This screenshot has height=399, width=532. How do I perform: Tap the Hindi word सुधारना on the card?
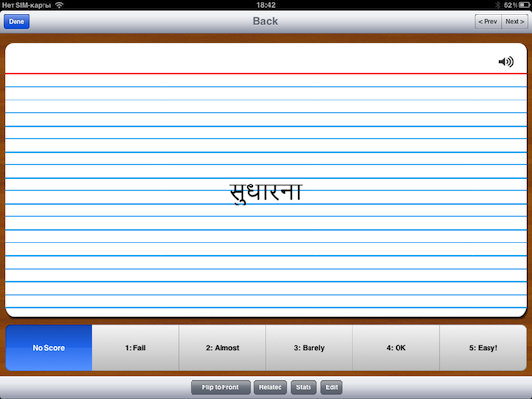pos(266,192)
